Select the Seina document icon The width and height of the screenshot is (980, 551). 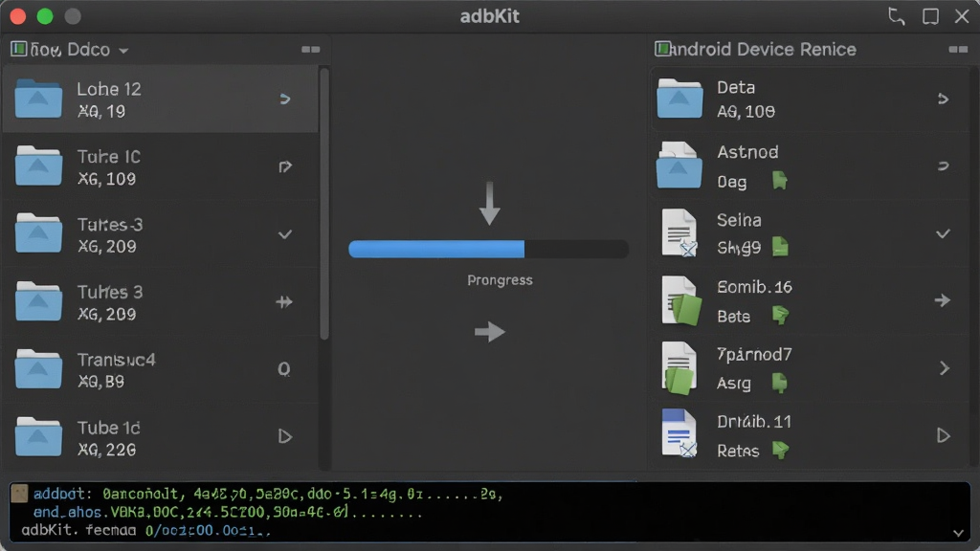(679, 232)
